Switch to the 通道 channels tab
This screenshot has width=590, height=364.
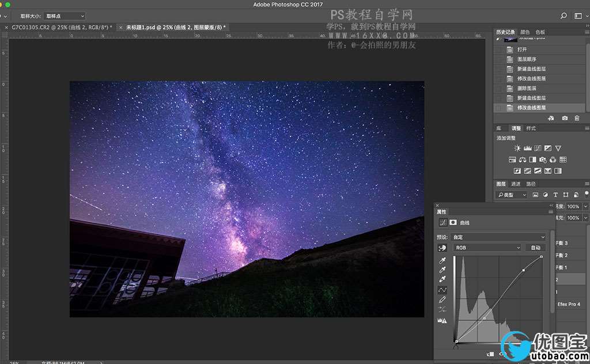click(516, 184)
